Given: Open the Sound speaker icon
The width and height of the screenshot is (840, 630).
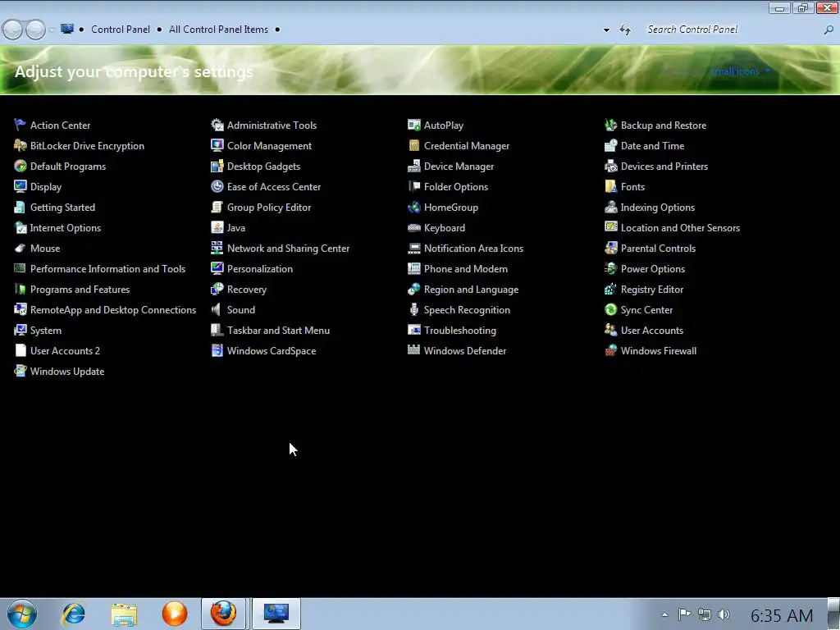Looking at the screenshot, I should (217, 309).
